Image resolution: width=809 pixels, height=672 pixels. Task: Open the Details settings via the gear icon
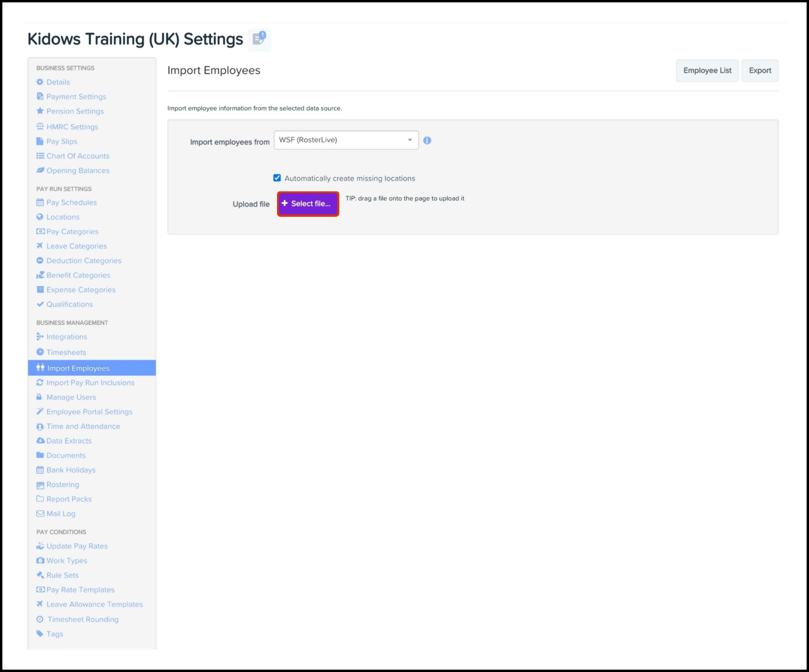point(40,82)
